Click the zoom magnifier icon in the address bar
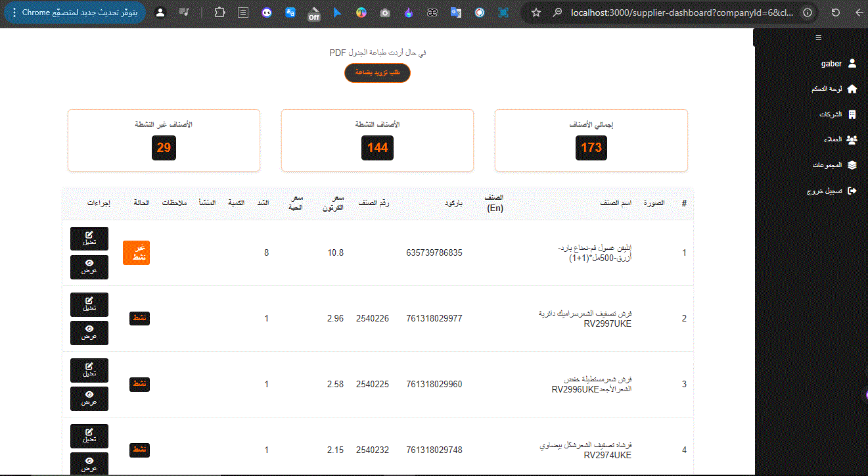Viewport: 868px width, 476px height. (557, 12)
